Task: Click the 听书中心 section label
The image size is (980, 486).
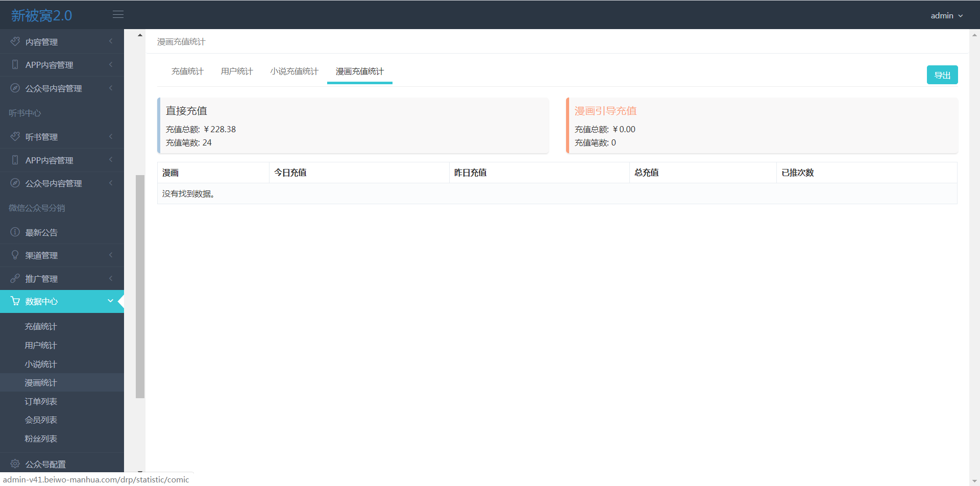Action: 25,113
